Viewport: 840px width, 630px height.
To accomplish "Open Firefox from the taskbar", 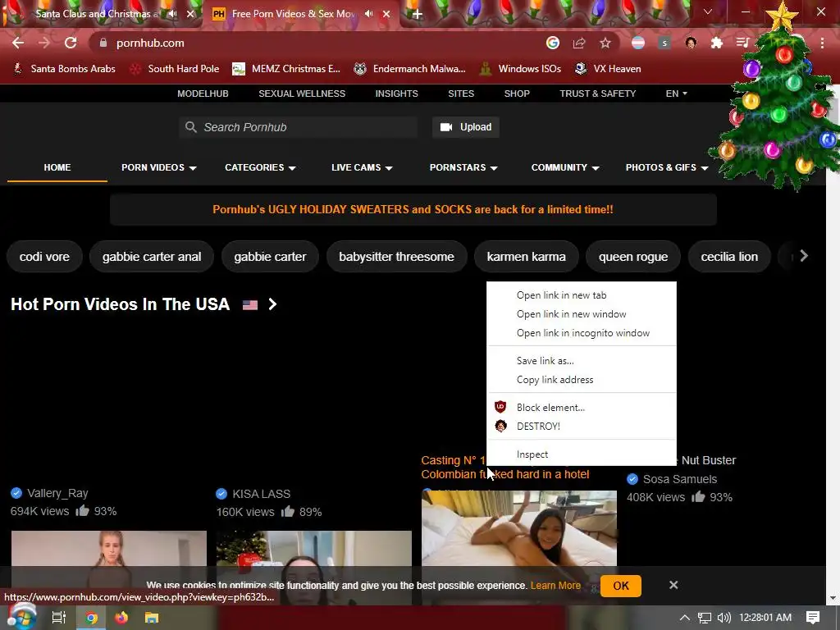I will 121,618.
